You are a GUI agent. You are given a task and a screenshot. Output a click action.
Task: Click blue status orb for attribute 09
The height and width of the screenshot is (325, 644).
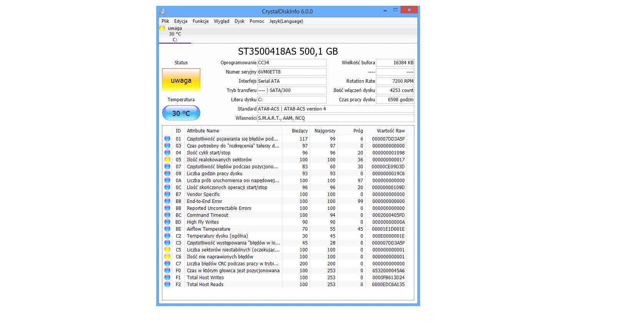167,173
